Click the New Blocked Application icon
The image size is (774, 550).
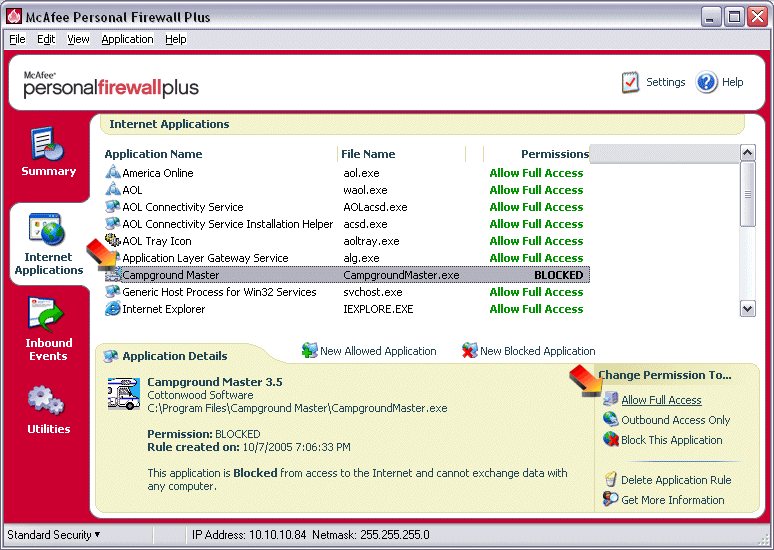tap(469, 351)
